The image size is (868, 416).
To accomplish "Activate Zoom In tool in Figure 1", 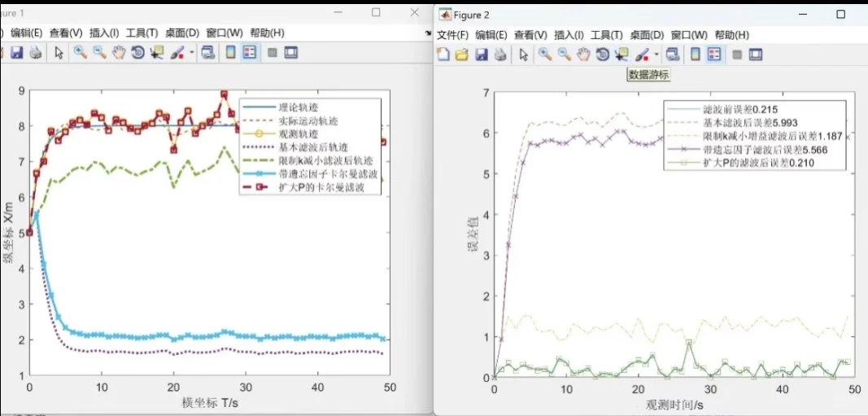I will click(81, 53).
